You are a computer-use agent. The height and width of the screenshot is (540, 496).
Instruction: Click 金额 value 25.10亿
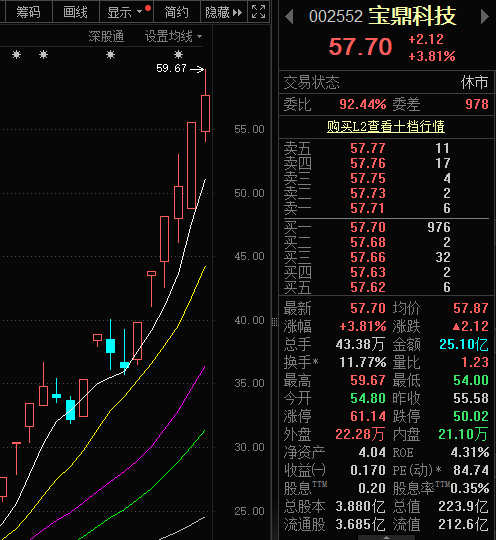click(x=464, y=344)
